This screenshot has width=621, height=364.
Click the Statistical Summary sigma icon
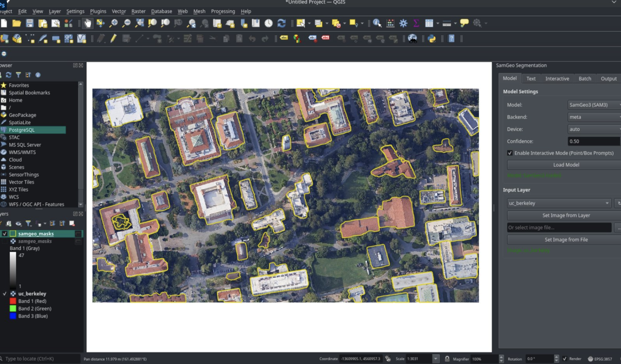416,24
